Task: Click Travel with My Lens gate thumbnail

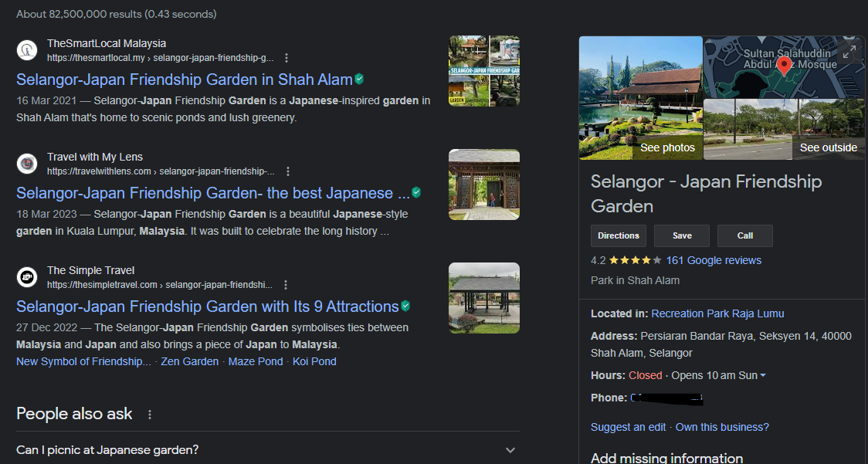Action: pos(484,185)
